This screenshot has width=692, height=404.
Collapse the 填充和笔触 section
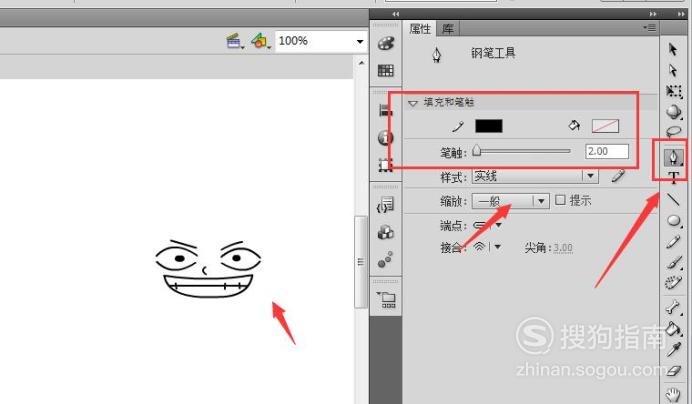(x=413, y=103)
